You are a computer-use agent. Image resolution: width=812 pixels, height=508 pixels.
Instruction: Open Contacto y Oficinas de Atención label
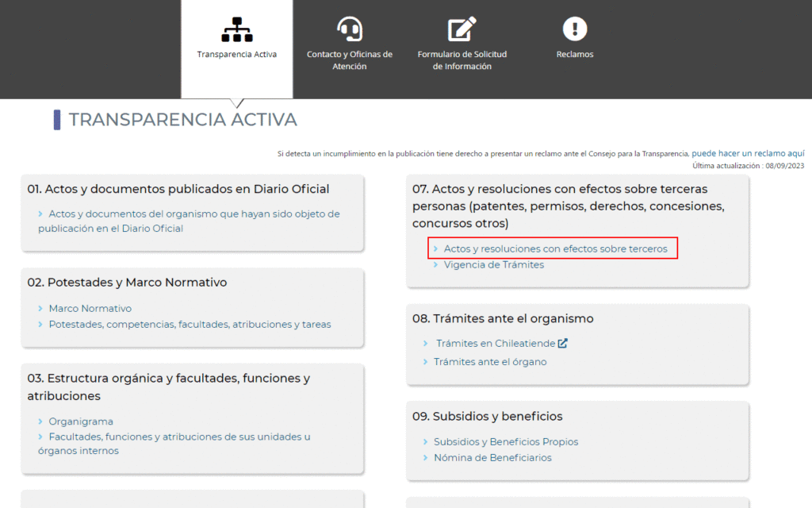tap(350, 60)
